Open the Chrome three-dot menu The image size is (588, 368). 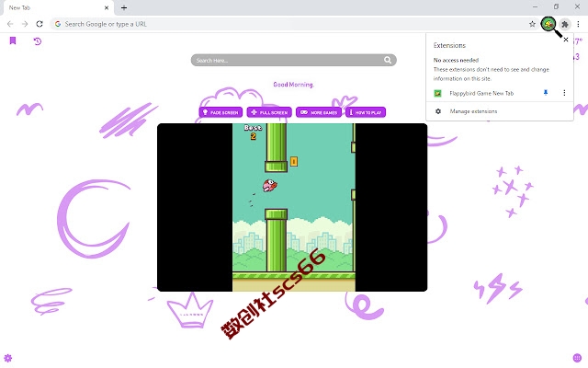pos(578,24)
